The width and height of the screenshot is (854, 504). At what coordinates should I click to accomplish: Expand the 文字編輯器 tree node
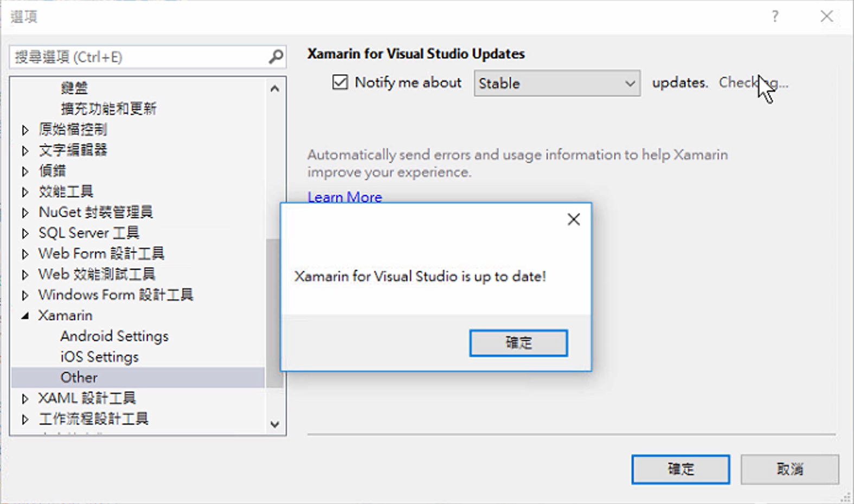click(25, 151)
